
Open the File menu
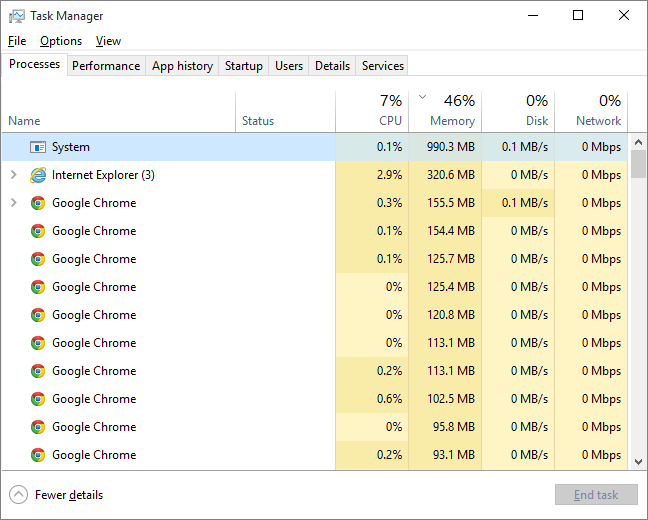17,41
